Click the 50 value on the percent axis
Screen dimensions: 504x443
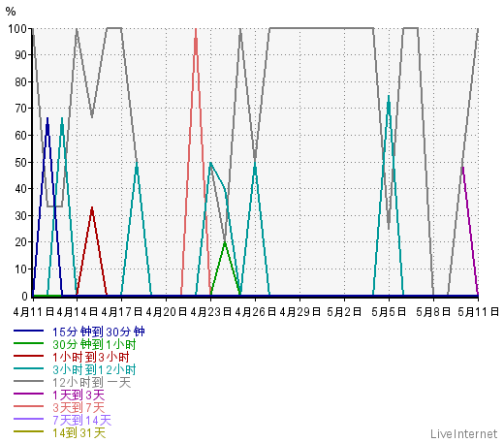[x=21, y=162]
